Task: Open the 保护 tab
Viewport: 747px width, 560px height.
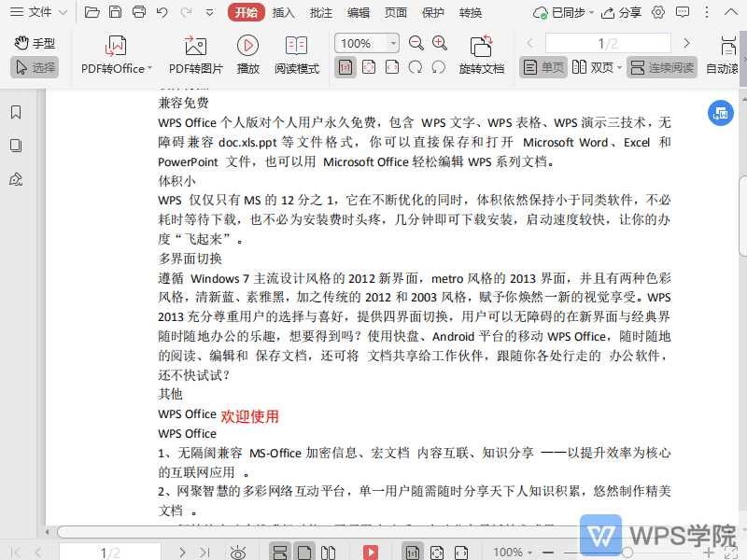Action: (x=433, y=13)
